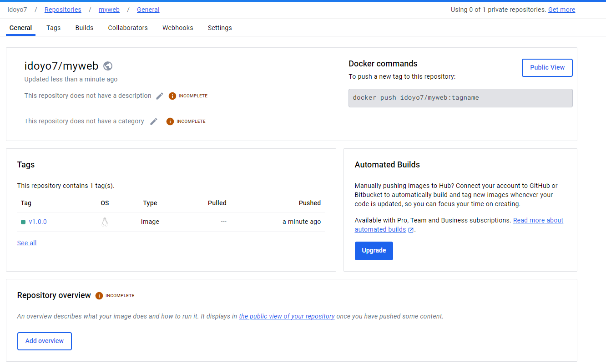Click 'Using 0 of 1 private repositories.' text
This screenshot has height=364, width=606.
click(x=499, y=10)
